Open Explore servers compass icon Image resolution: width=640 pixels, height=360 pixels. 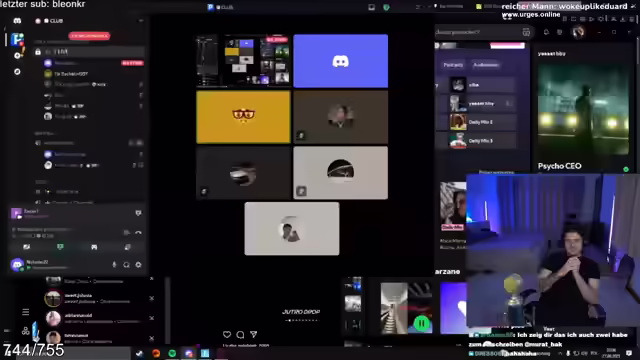point(17,71)
